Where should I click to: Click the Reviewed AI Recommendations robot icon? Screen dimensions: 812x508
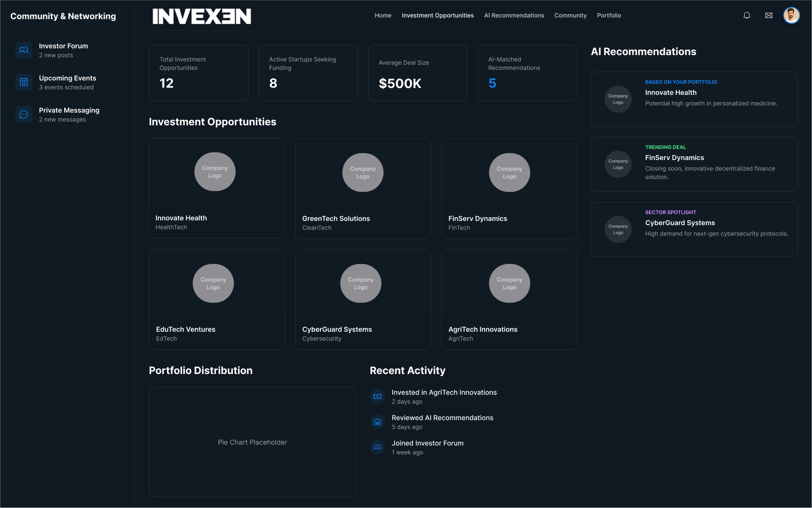tap(377, 422)
